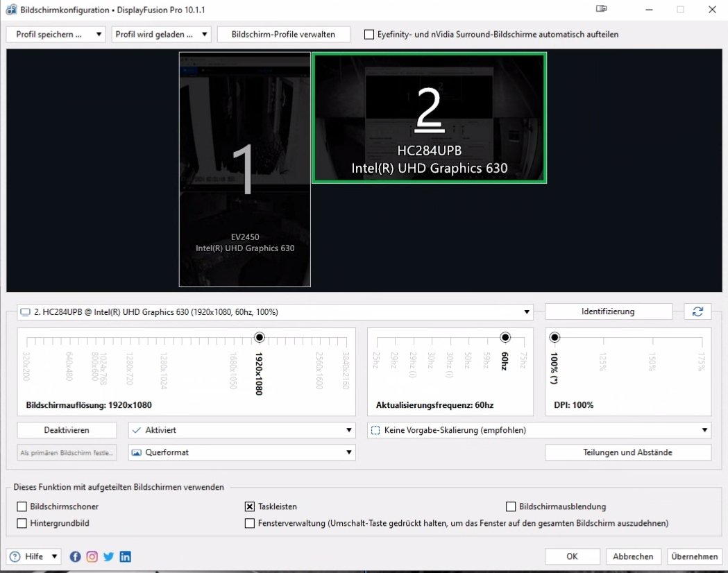
Task: Enable the Hintergrundbild checkbox
Action: tap(22, 523)
